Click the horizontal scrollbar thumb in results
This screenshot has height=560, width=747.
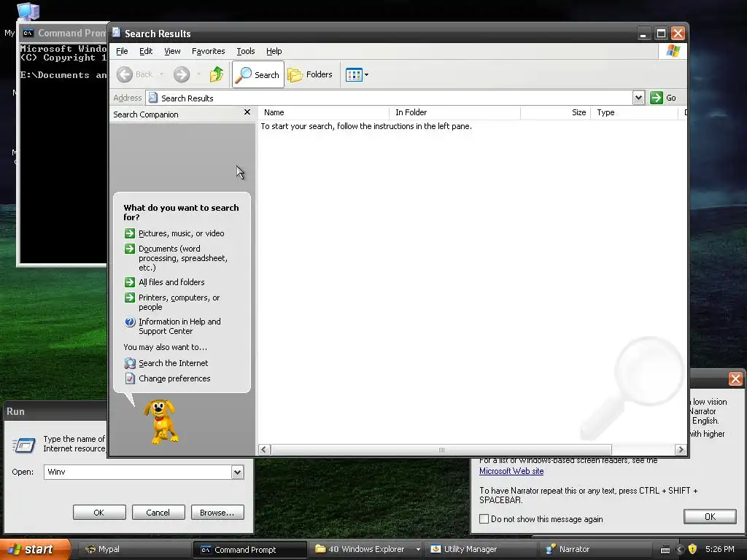[441, 449]
